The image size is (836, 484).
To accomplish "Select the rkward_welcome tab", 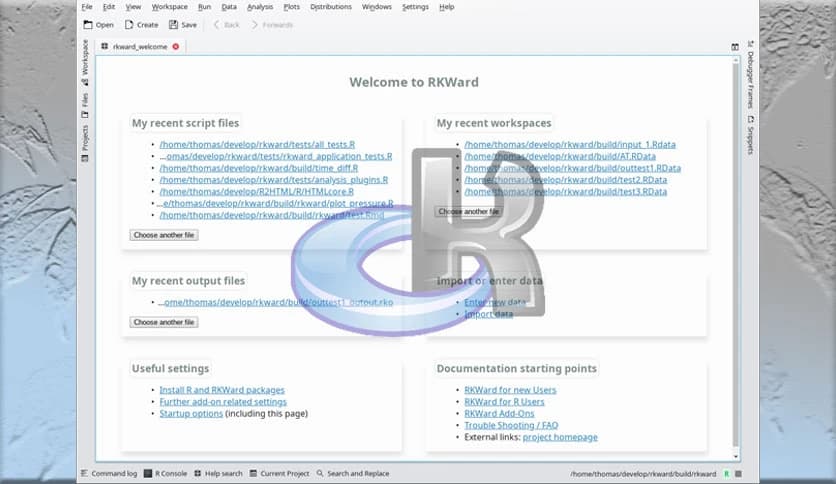I will coord(140,47).
